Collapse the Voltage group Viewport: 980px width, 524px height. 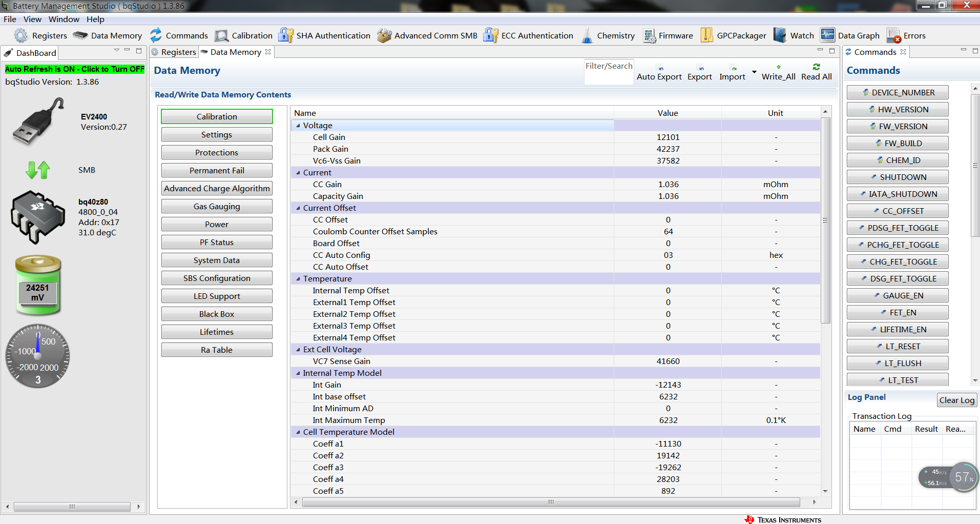pyautogui.click(x=298, y=126)
